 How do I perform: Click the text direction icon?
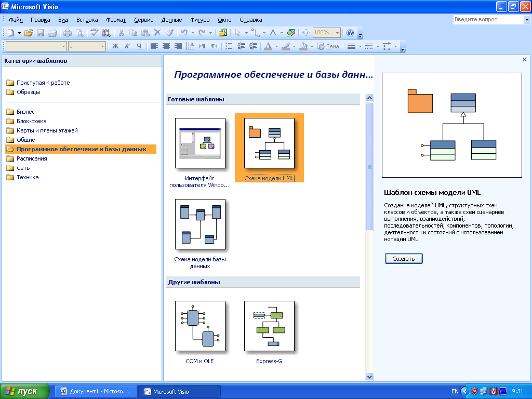click(190, 46)
